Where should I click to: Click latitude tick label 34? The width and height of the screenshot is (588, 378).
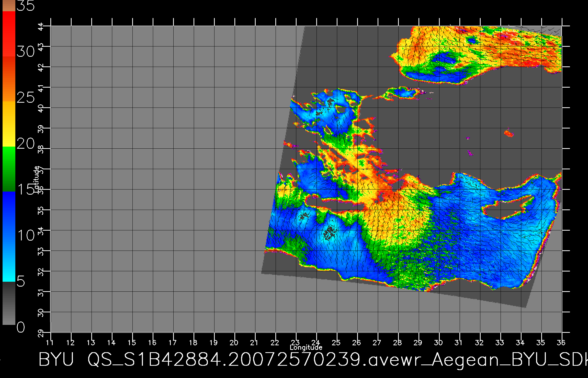(x=41, y=231)
